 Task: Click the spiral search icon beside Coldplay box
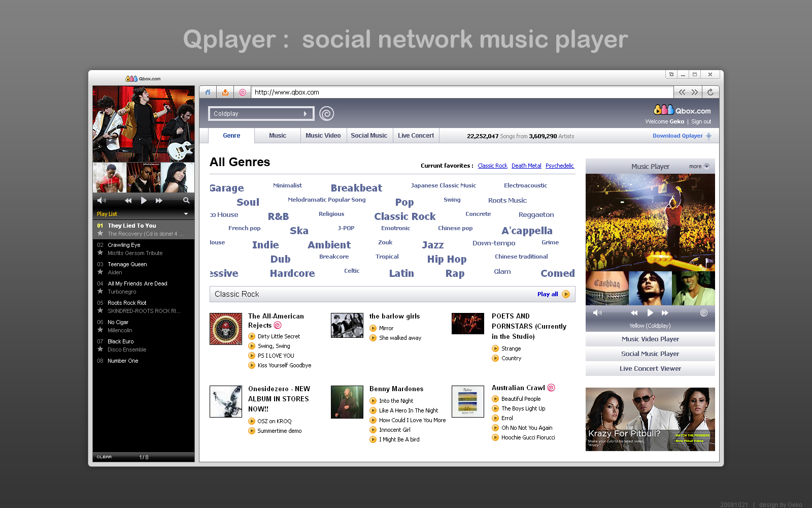point(327,113)
